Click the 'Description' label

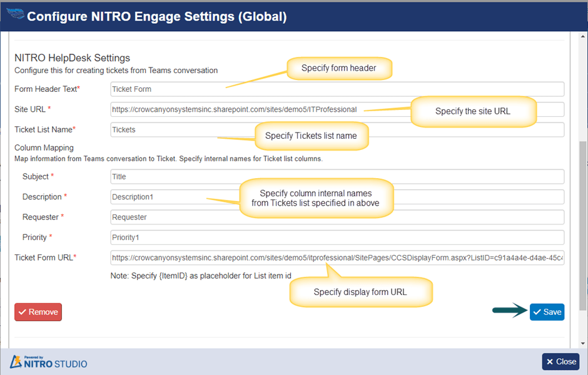coord(44,197)
